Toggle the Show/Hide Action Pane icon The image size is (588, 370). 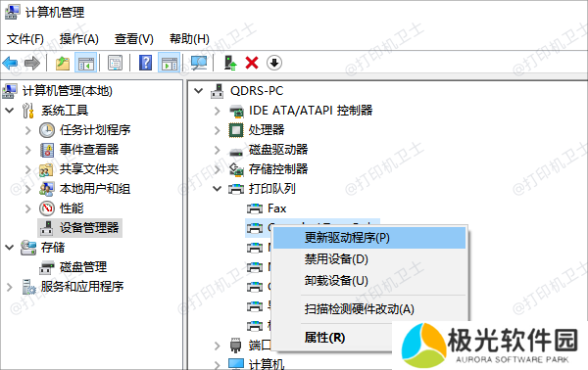(170, 63)
